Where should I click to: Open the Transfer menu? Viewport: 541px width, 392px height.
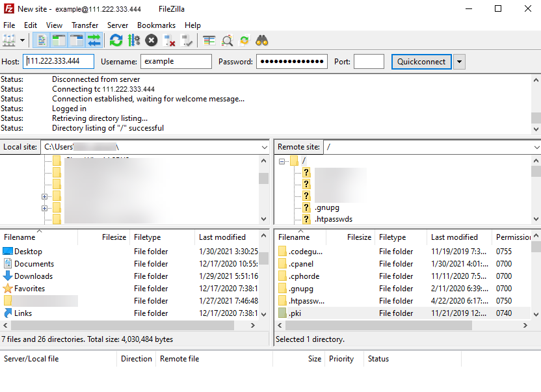point(85,25)
